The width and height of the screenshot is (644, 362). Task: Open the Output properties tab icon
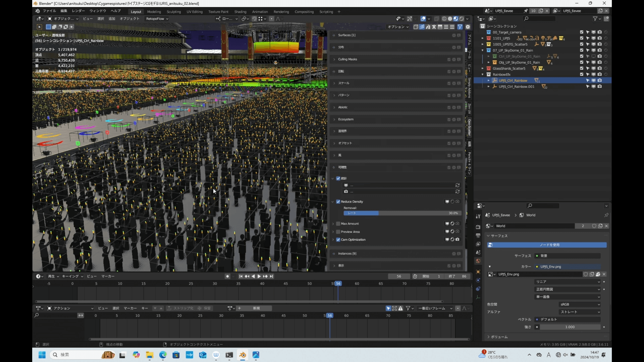point(478,236)
